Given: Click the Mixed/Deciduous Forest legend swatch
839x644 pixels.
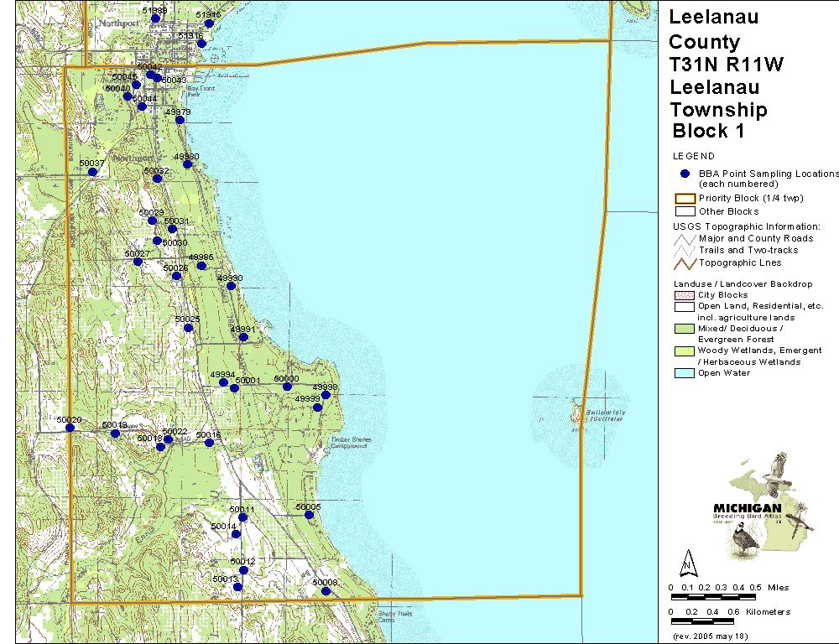Looking at the screenshot, I should tap(685, 329).
